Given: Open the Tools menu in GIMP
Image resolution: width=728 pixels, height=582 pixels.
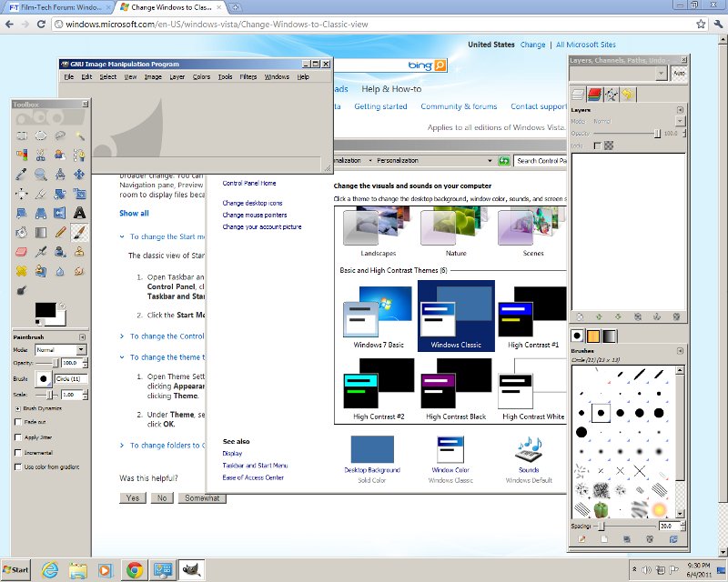Looking at the screenshot, I should click(x=225, y=77).
